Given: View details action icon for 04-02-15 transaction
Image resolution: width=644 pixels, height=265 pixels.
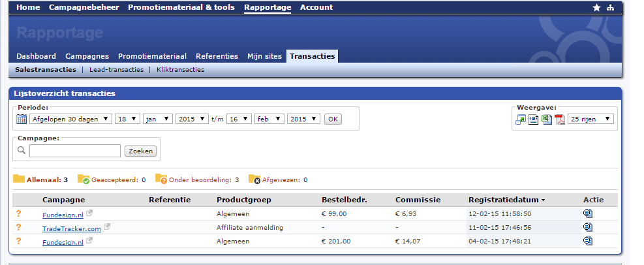Looking at the screenshot, I should [x=588, y=241].
